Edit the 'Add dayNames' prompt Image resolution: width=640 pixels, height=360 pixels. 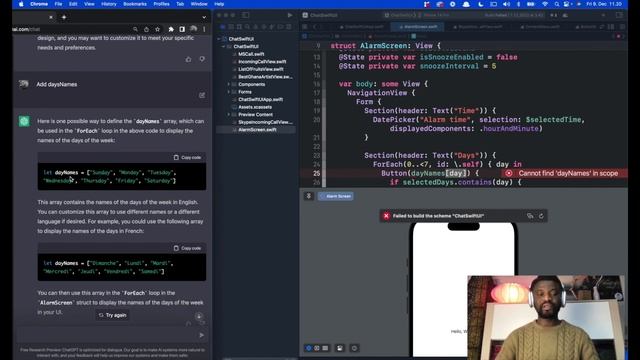click(202, 95)
